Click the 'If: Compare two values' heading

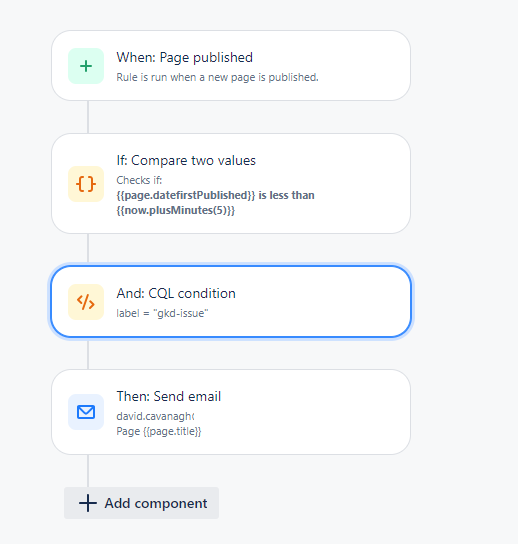click(186, 160)
